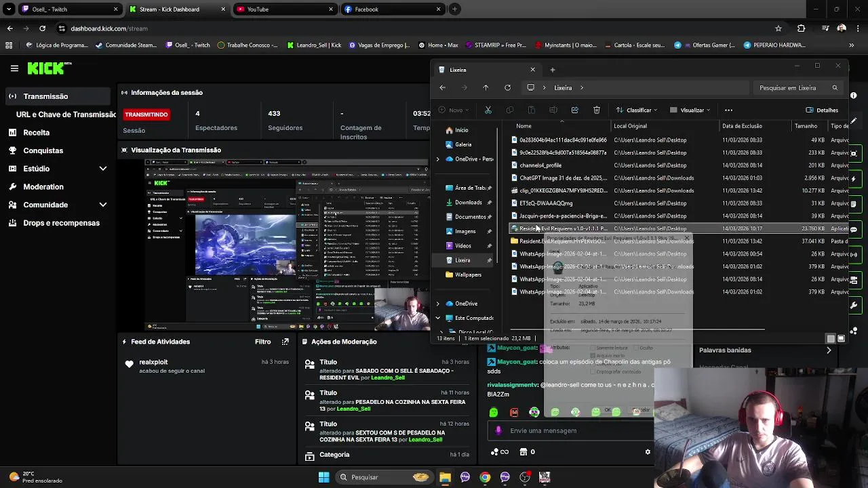Switch to the Facebook browser tab

click(392, 9)
